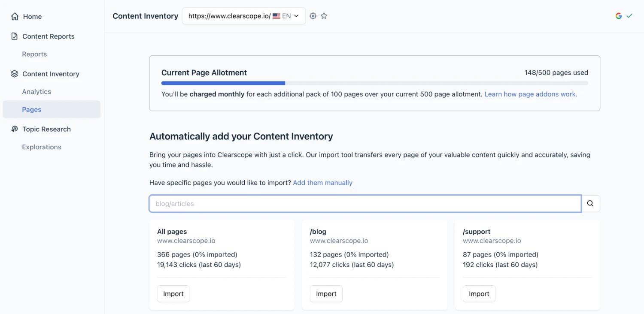Viewport: 644px width, 314px height.
Task: Go to Explorations
Action: pyautogui.click(x=42, y=147)
